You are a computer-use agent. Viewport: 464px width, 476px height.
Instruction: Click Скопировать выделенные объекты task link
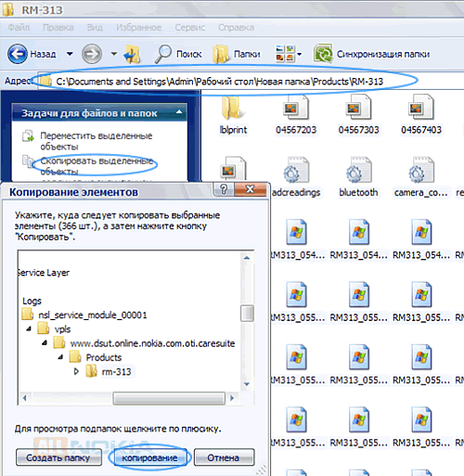[x=97, y=166]
